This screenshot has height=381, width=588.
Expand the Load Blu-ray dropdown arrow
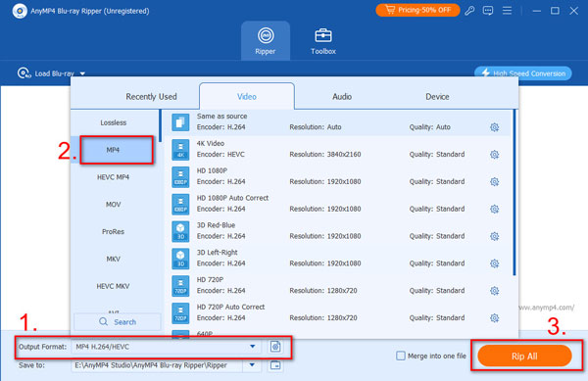click(x=82, y=73)
